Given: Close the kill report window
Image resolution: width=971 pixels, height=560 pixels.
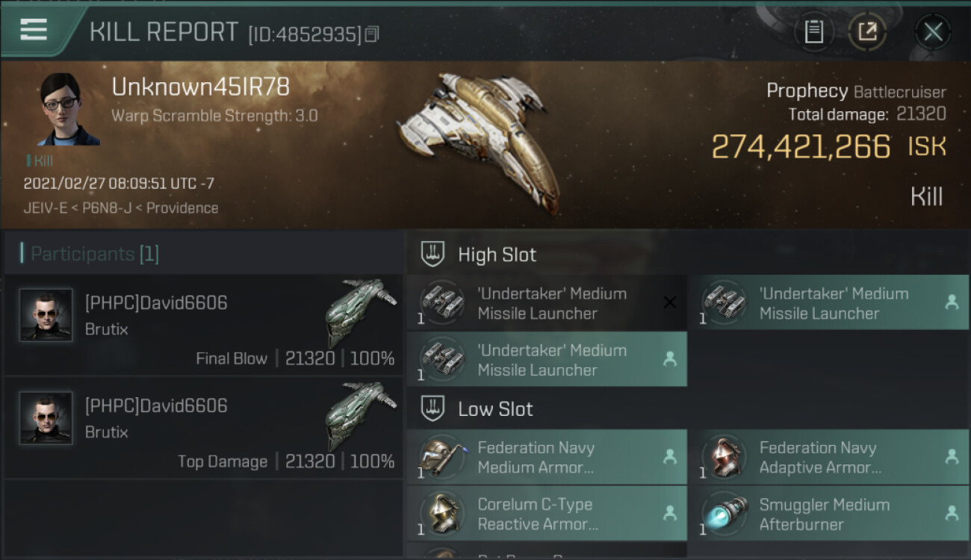Looking at the screenshot, I should point(933,32).
